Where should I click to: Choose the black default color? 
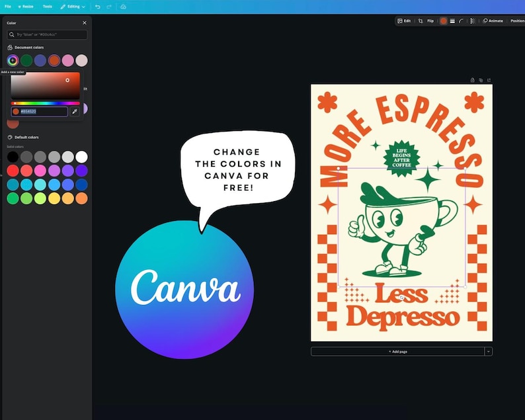tap(13, 157)
